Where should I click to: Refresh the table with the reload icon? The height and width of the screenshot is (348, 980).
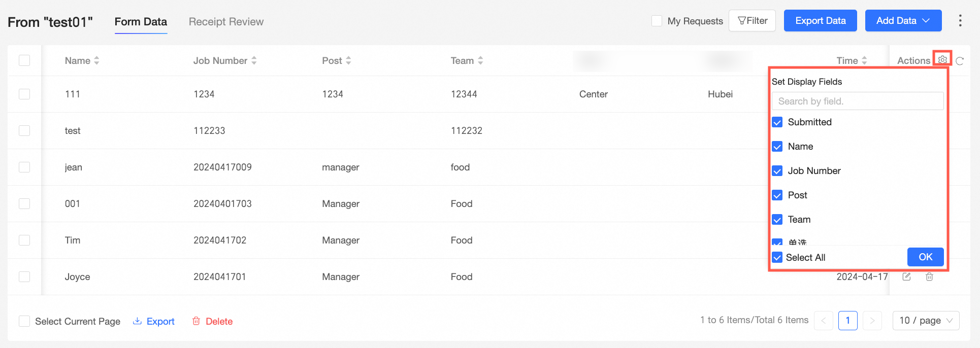pyautogui.click(x=960, y=61)
